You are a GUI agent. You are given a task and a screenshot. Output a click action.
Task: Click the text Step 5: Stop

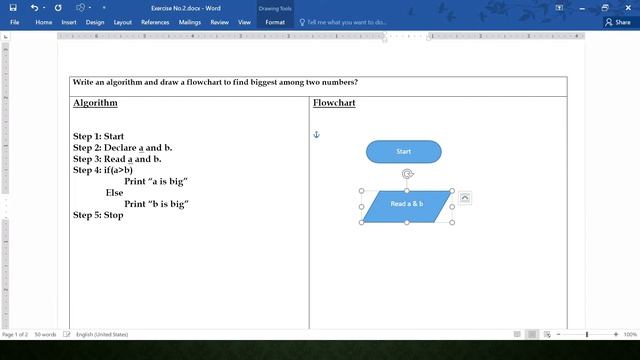[x=98, y=215]
